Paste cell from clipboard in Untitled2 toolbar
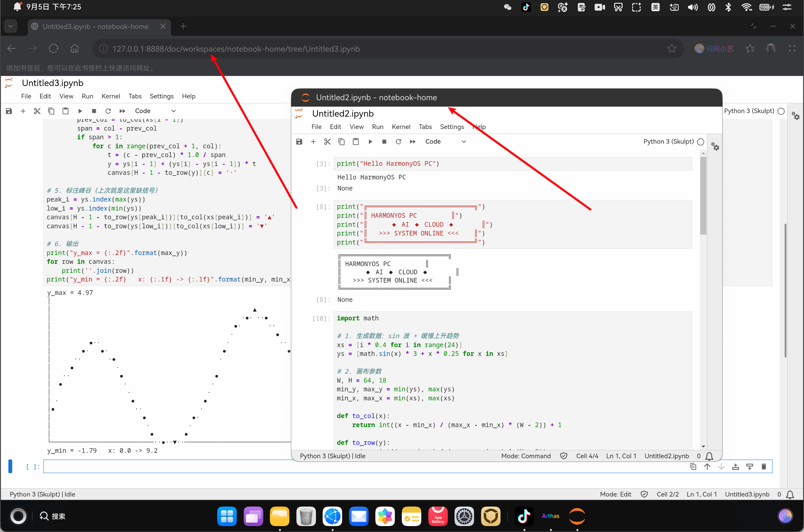The height and width of the screenshot is (532, 804). 356,141
